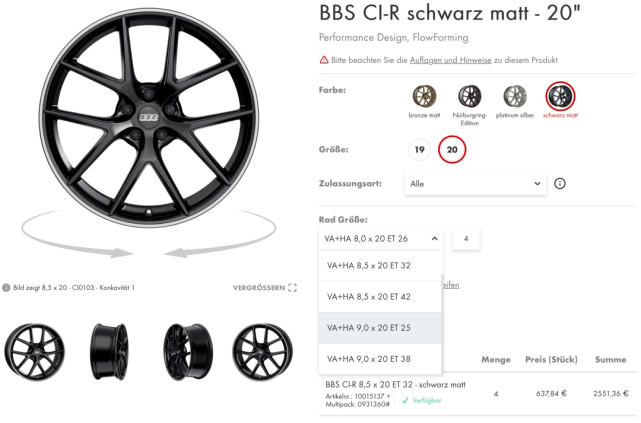Click the quantity field showing 4
Image resolution: width=641 pixels, height=423 pixels.
pyautogui.click(x=466, y=239)
